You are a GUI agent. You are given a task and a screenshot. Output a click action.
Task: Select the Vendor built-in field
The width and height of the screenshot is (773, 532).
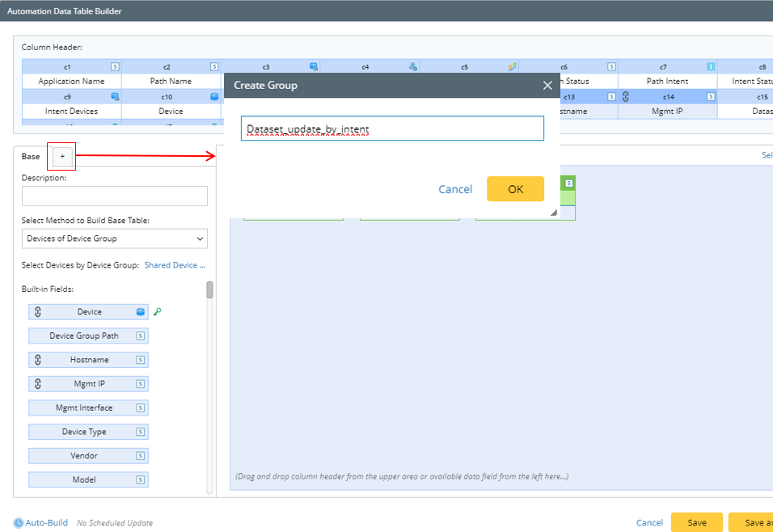pyautogui.click(x=88, y=455)
